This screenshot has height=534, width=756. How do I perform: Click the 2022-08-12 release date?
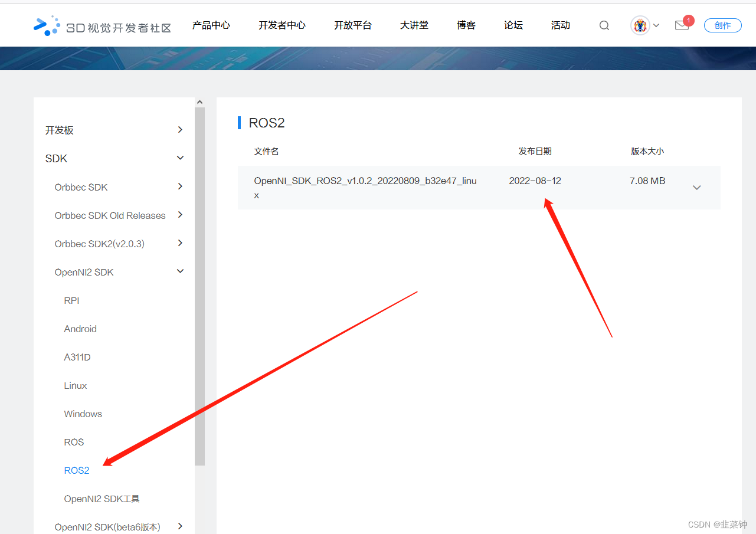pyautogui.click(x=535, y=181)
